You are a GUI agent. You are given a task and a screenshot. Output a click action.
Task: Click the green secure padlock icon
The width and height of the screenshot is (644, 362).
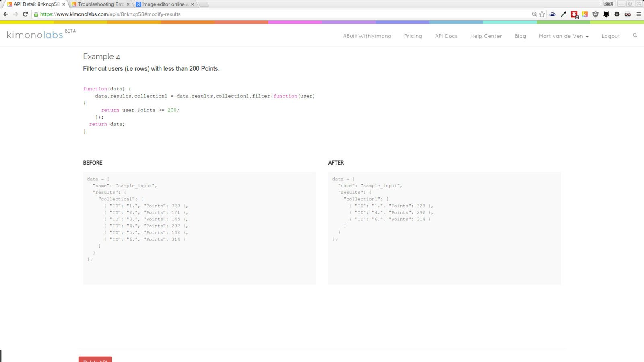pos(36,14)
